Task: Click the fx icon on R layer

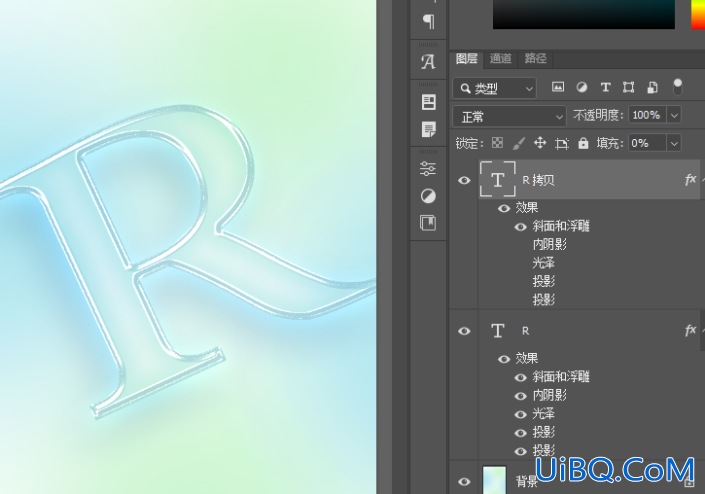Action: tap(690, 330)
